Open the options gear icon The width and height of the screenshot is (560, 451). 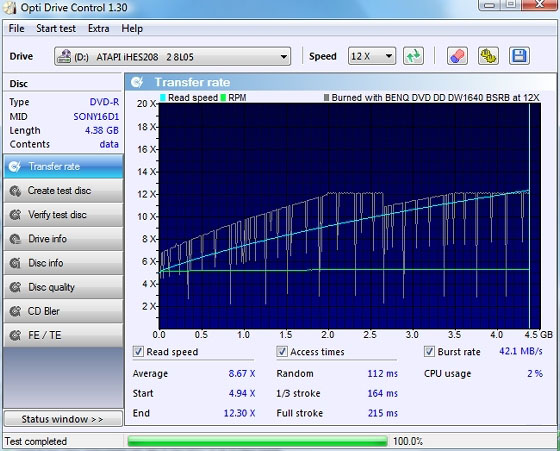488,56
